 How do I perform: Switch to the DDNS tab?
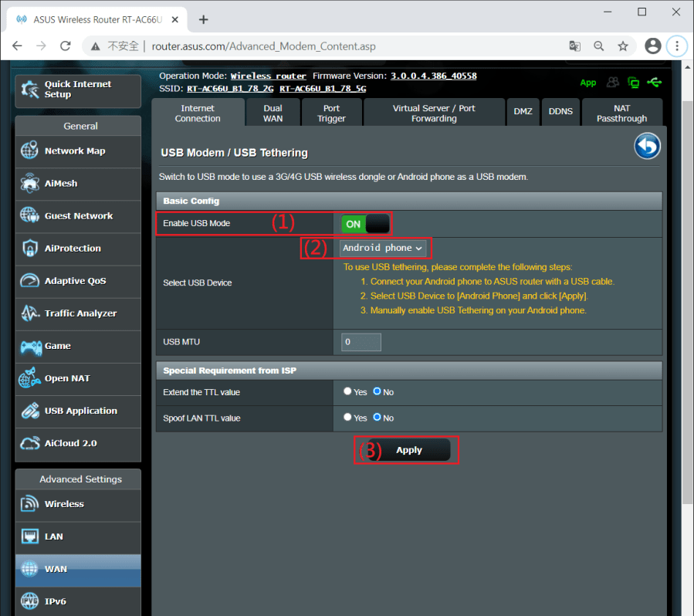click(x=560, y=112)
